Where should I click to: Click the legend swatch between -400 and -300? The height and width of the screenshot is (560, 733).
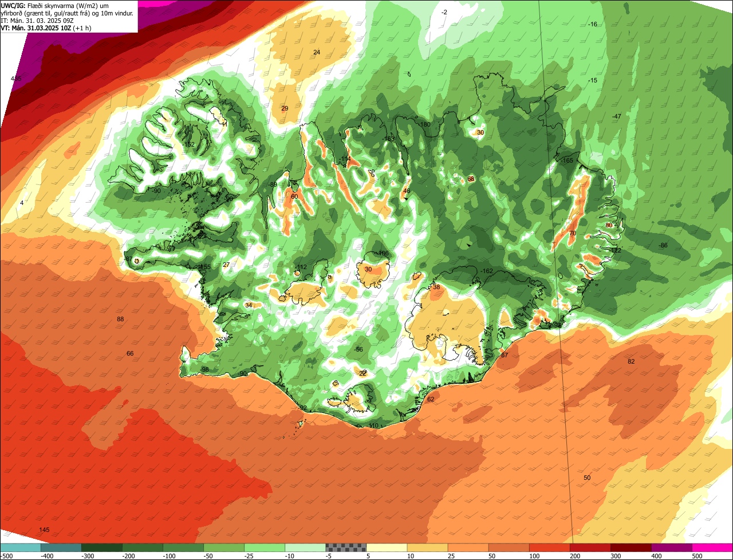61,547
